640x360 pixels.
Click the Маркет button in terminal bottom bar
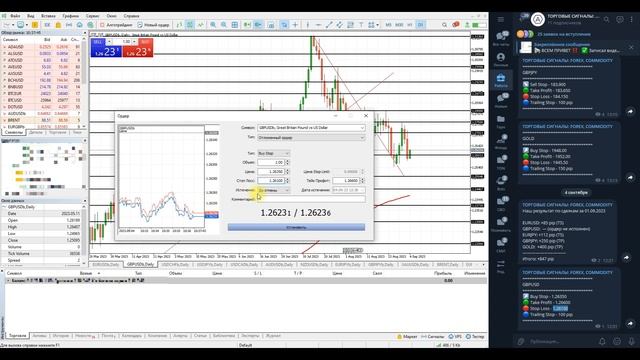(x=407, y=337)
